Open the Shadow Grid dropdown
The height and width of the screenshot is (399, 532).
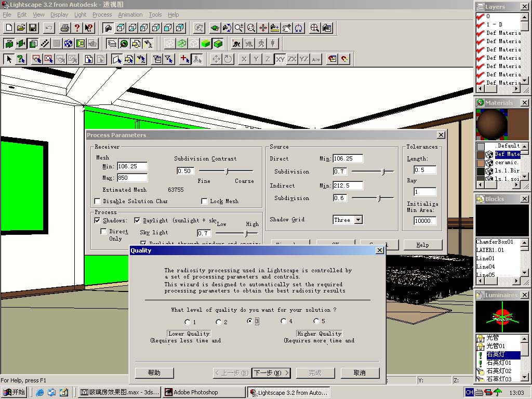tap(358, 220)
